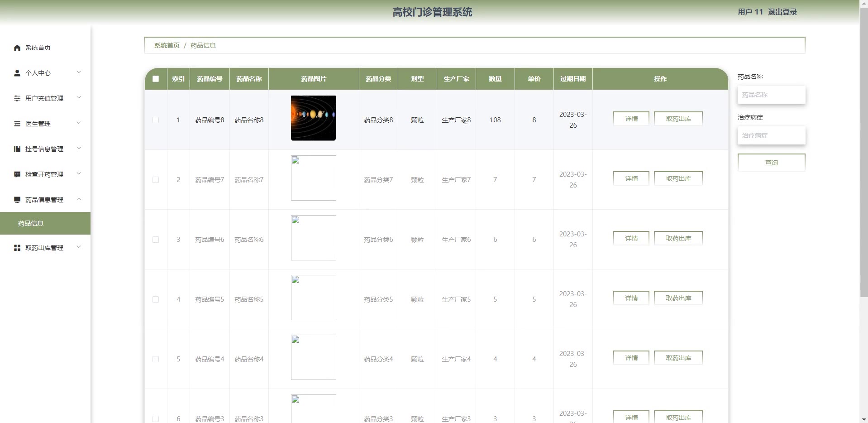This screenshot has height=423, width=868.
Task: Open 详情 for 药品名称5
Action: (631, 298)
